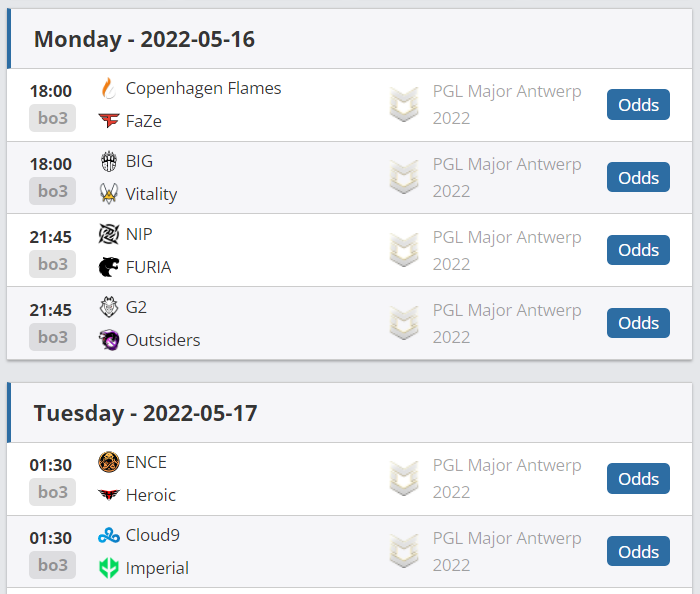
Task: Click the FaZe team logo
Action: (x=109, y=121)
